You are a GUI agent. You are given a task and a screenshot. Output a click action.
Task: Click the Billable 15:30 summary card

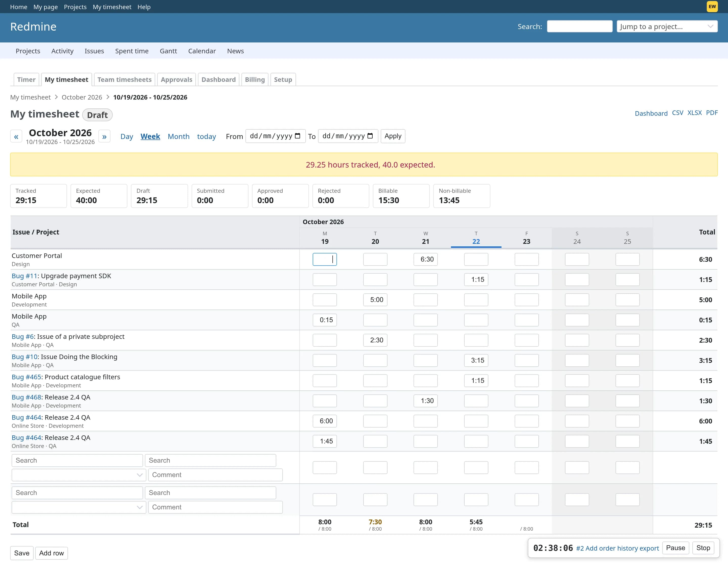(x=401, y=196)
